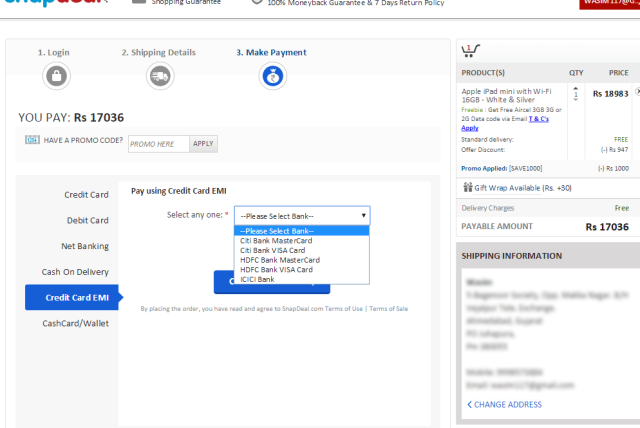640x428 pixels.
Task: Click Gift Wrap Available link
Action: pyautogui.click(x=507, y=188)
